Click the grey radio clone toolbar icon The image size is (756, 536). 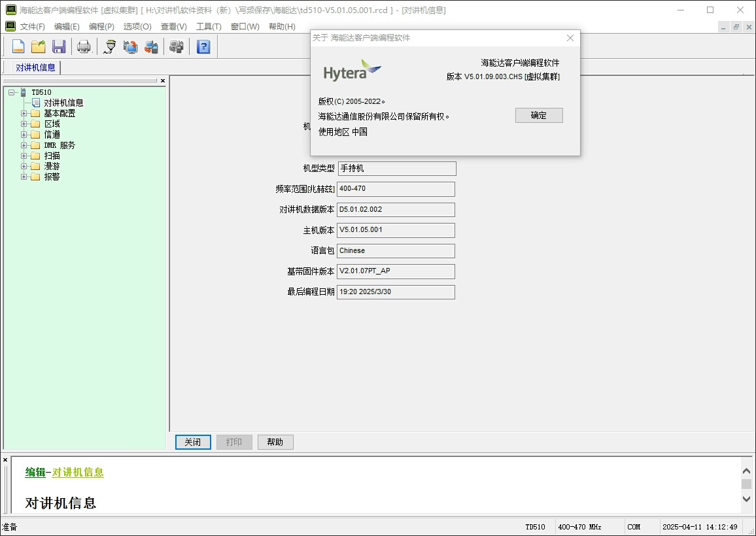pyautogui.click(x=176, y=46)
